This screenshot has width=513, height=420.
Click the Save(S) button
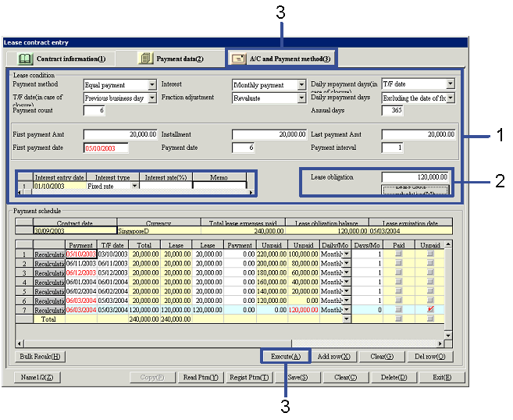pyautogui.click(x=297, y=378)
